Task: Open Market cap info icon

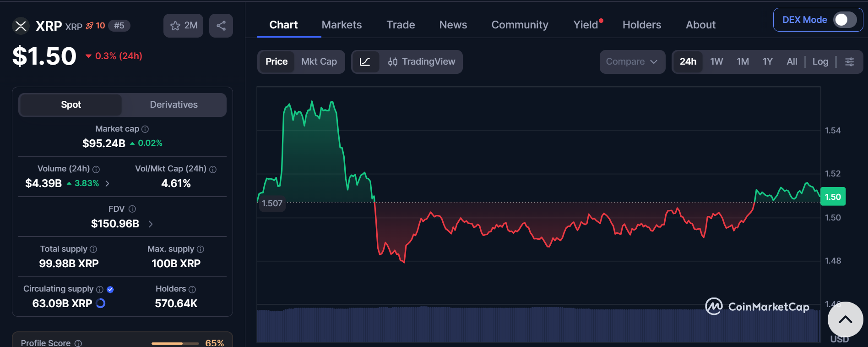Action: (145, 129)
